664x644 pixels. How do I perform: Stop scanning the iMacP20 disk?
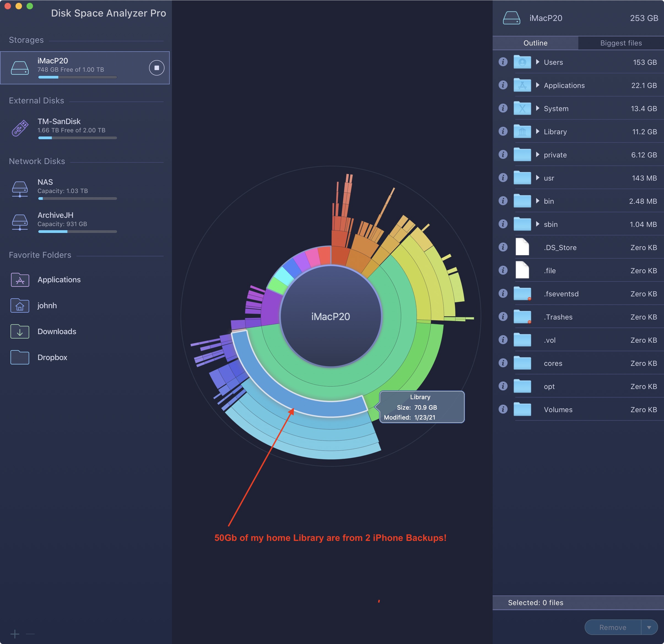point(156,68)
